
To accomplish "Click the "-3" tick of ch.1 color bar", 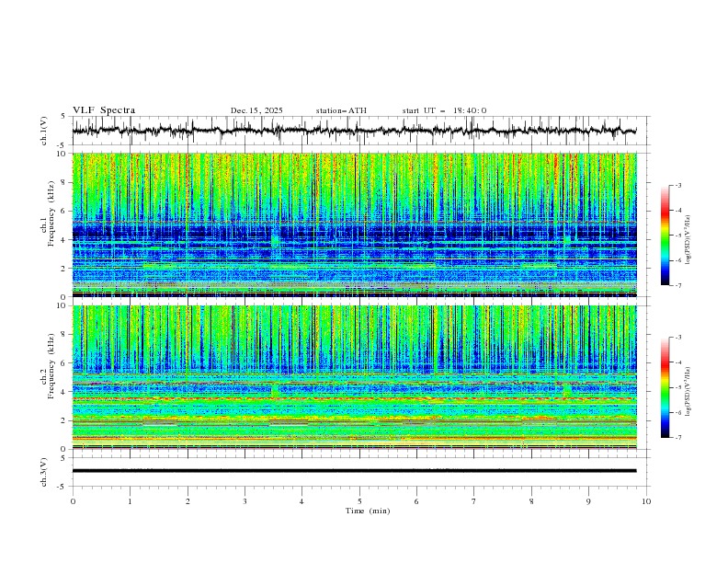I will (x=677, y=185).
